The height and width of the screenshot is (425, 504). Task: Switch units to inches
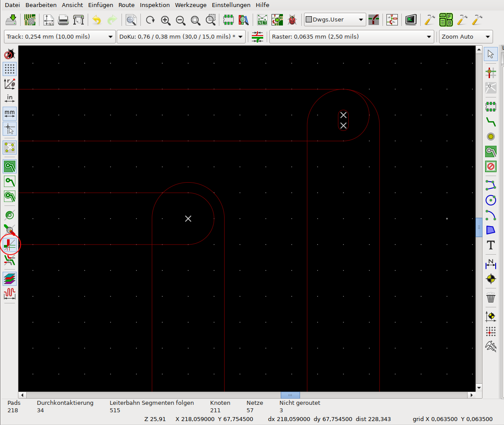(10, 98)
